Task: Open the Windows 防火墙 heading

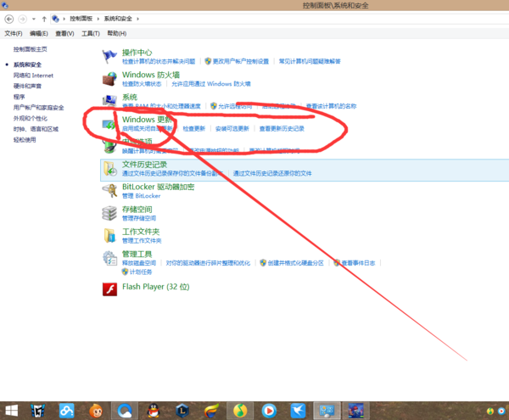Action: (151, 75)
